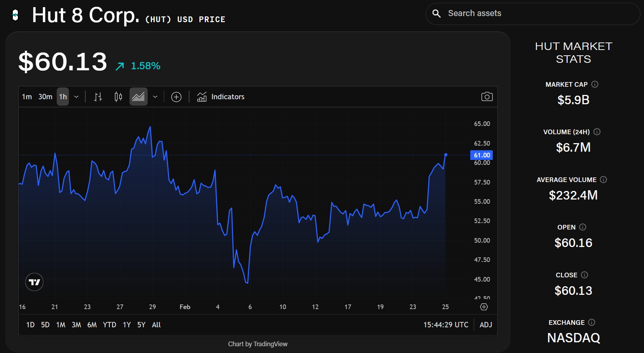Switch to 1m interval
Viewport: 644px width, 353px height.
point(27,97)
